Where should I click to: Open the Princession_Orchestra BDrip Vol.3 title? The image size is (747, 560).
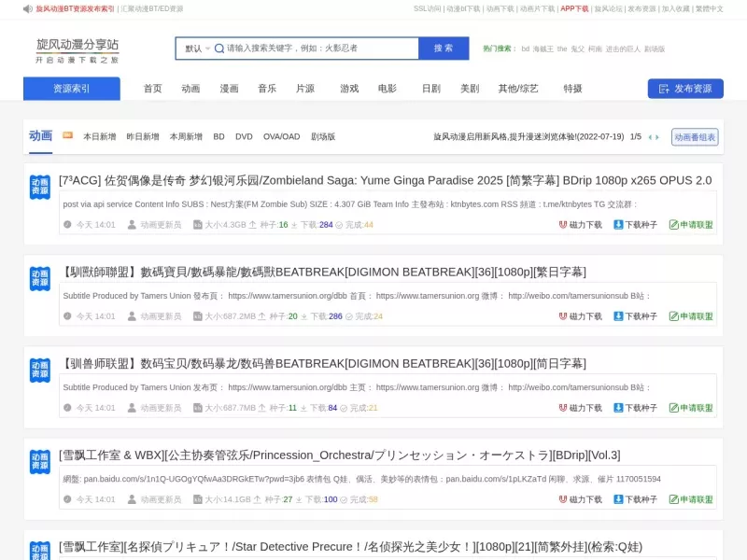(x=340, y=455)
